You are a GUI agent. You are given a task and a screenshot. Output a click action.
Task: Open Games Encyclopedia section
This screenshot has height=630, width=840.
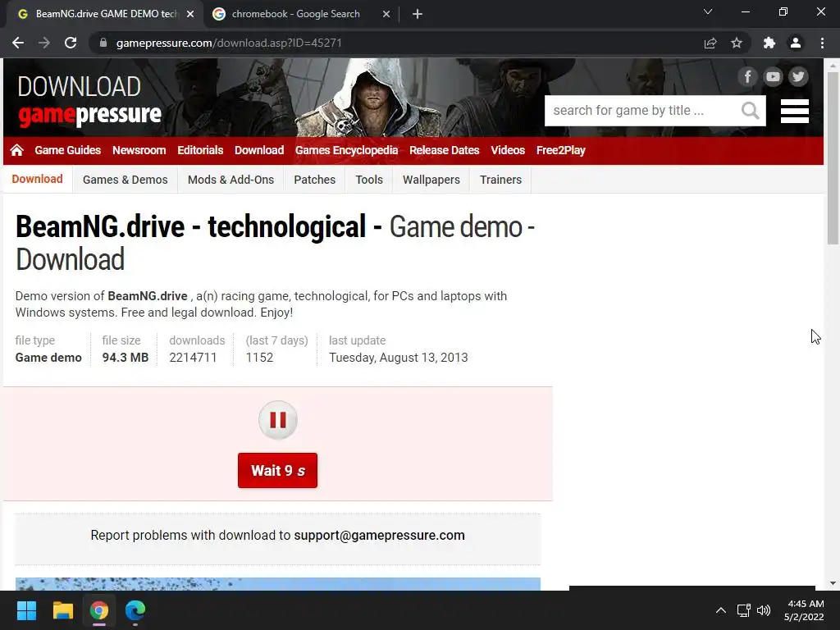pos(346,151)
